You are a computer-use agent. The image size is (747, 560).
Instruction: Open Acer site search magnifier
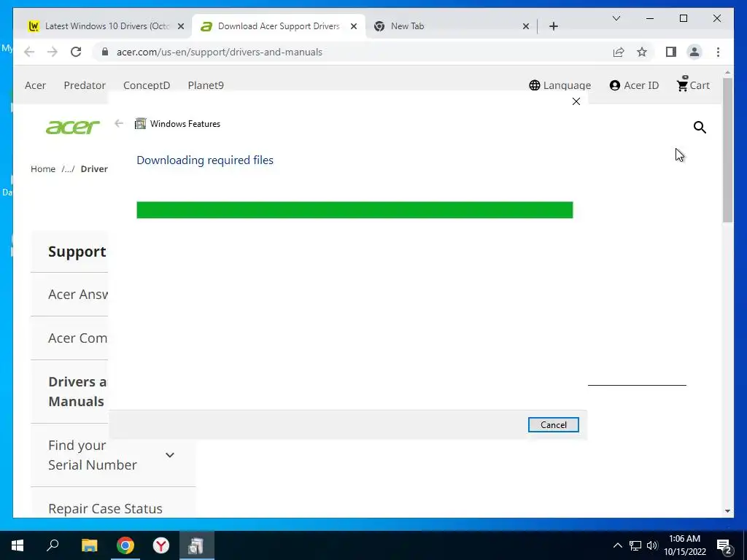tap(700, 127)
